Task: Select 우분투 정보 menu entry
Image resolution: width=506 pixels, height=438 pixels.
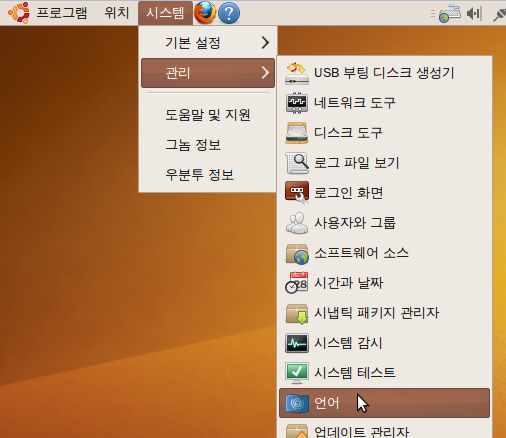Action: (x=208, y=175)
